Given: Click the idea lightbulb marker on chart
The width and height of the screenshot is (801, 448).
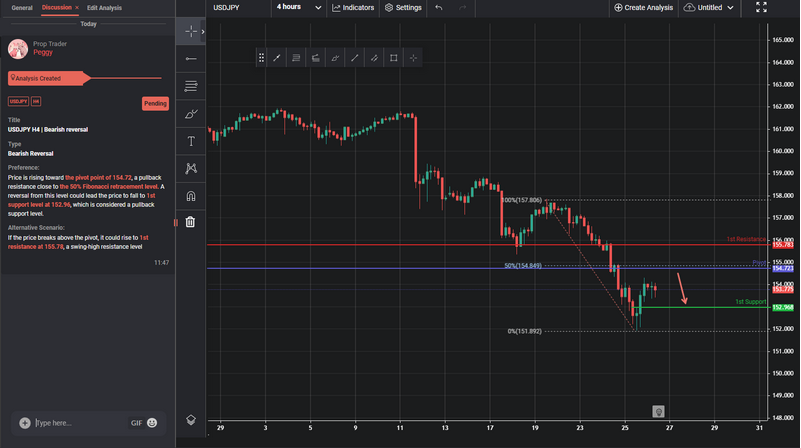Looking at the screenshot, I should click(x=658, y=411).
